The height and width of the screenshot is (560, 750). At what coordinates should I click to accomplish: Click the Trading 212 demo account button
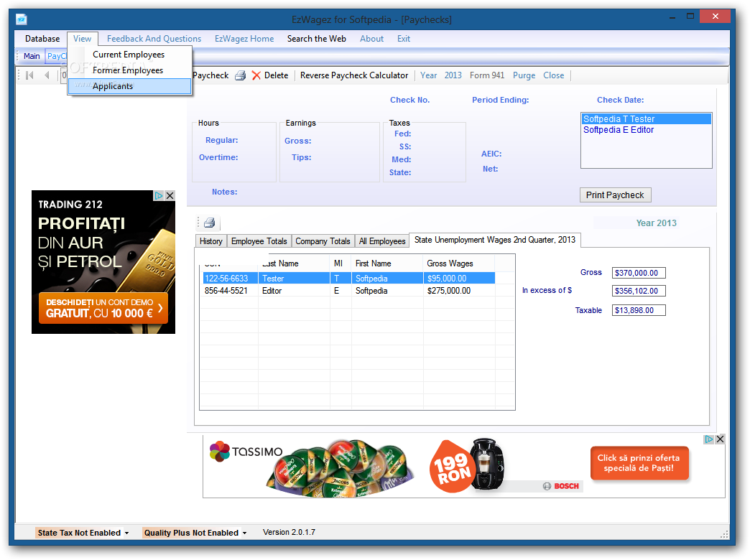103,308
